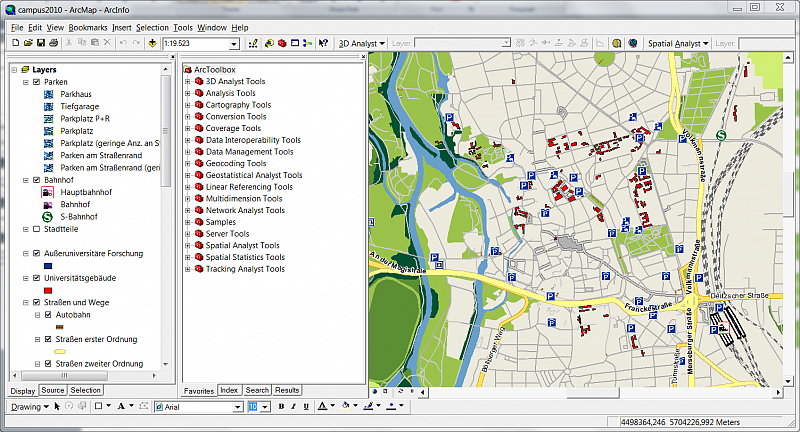
Task: Select the Data Management Tools entry
Action: [x=249, y=151]
